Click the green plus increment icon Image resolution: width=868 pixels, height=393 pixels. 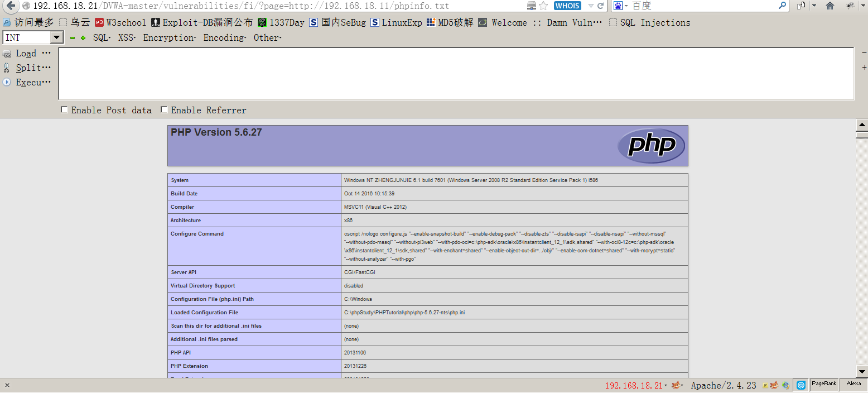click(83, 38)
